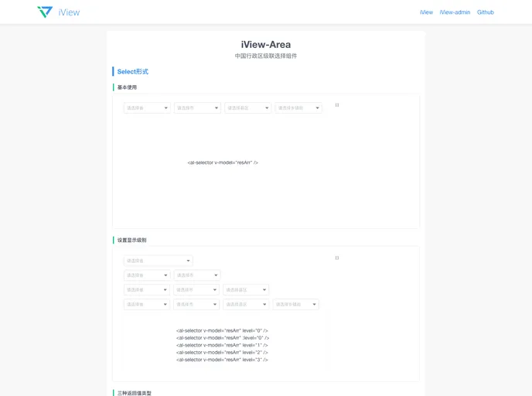The height and width of the screenshot is (396, 532).
Task: Click the iView-Area page title
Action: [x=266, y=44]
